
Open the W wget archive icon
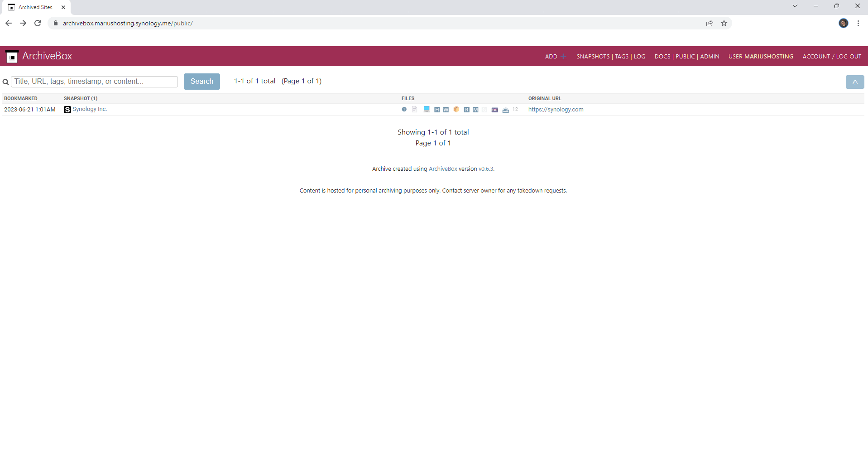pos(446,110)
